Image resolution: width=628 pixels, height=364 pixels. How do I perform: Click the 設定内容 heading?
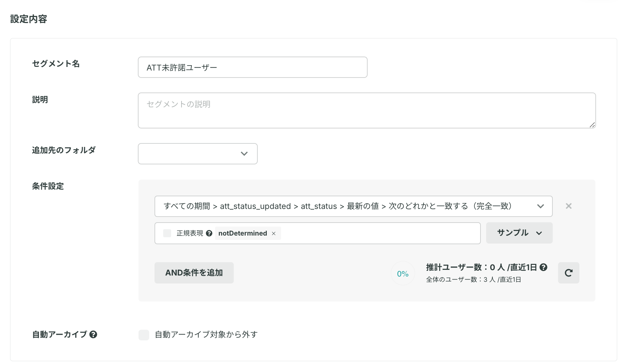[29, 19]
